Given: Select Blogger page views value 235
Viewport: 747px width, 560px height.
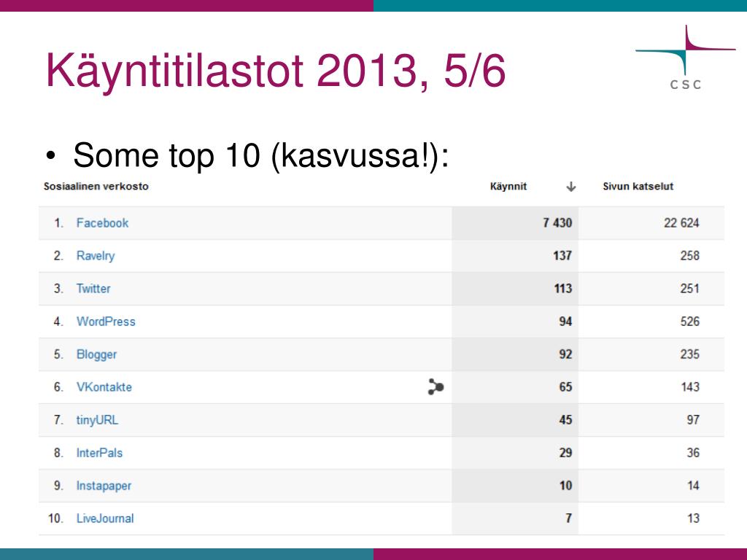Looking at the screenshot, I should [x=689, y=354].
